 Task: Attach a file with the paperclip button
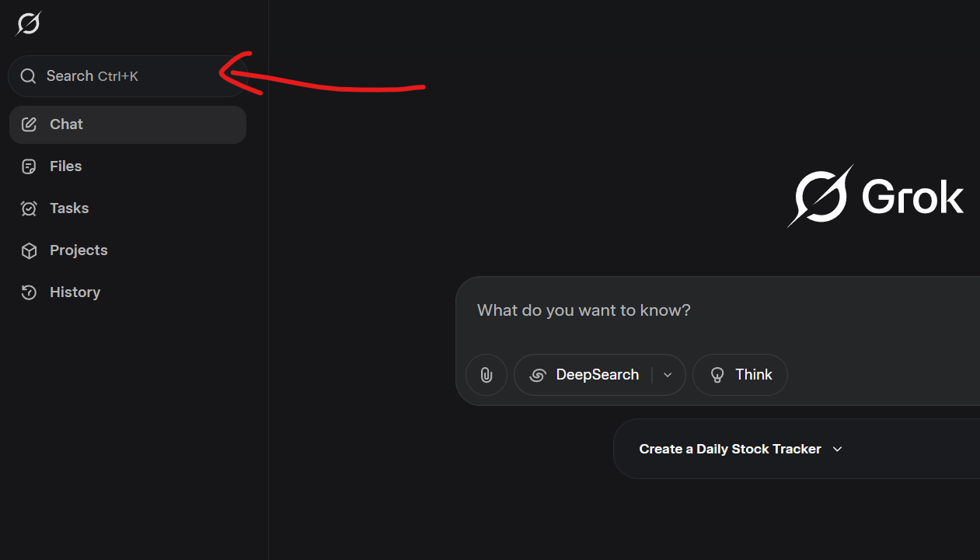[487, 375]
